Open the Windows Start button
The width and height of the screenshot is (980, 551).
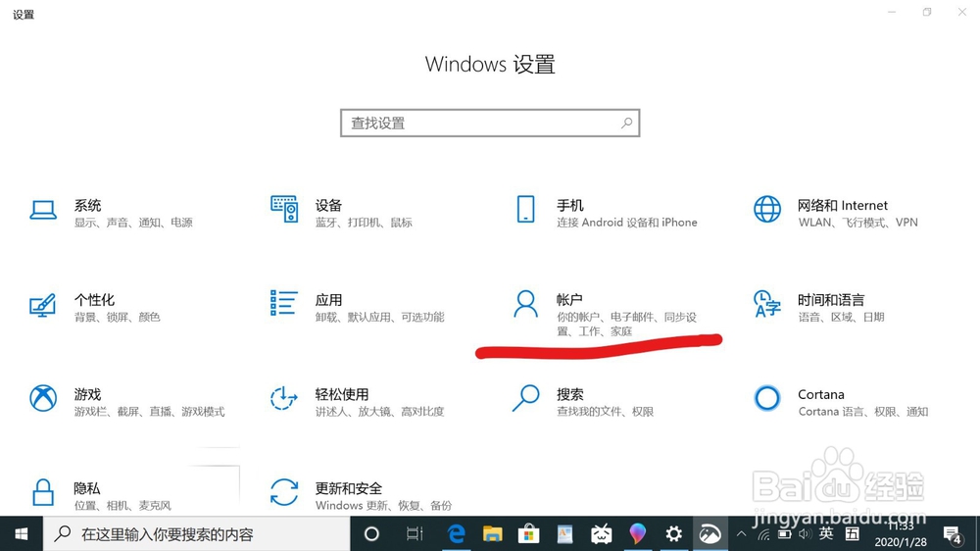point(22,534)
